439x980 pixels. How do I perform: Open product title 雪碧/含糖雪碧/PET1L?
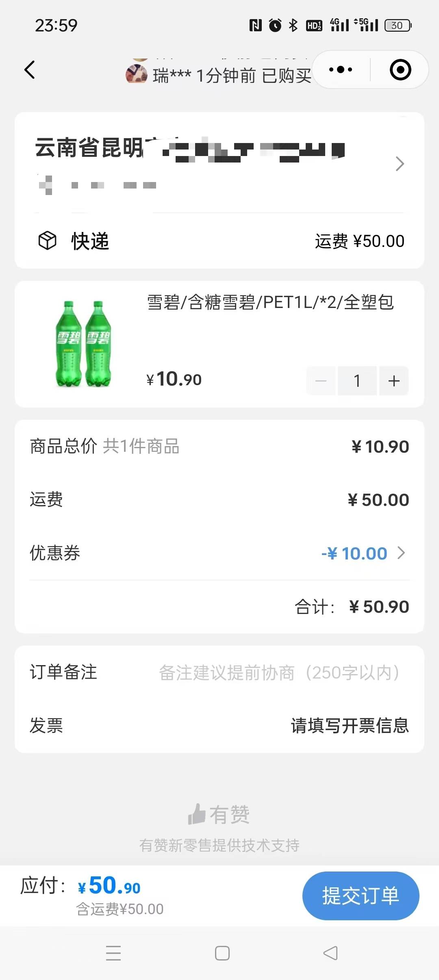pyautogui.click(x=270, y=302)
